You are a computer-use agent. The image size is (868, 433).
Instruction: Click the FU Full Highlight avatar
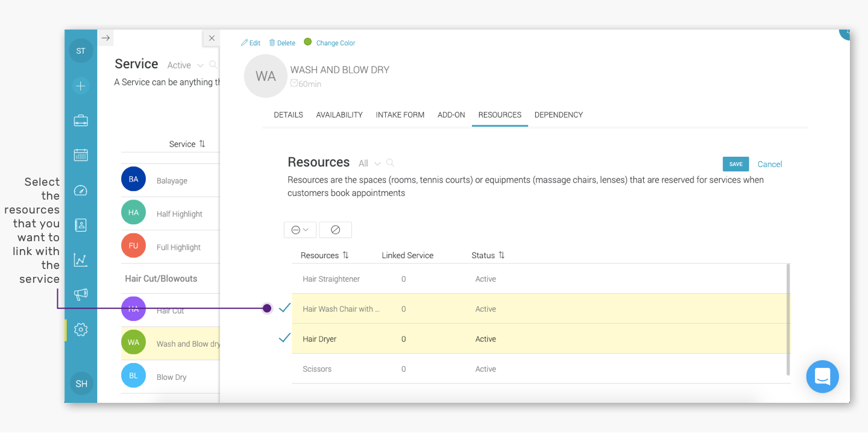tap(133, 245)
